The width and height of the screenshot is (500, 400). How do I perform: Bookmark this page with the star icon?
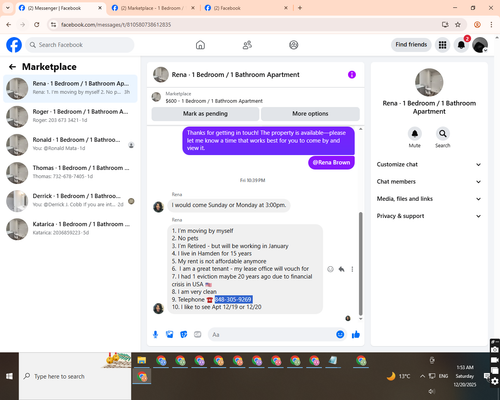tap(458, 24)
